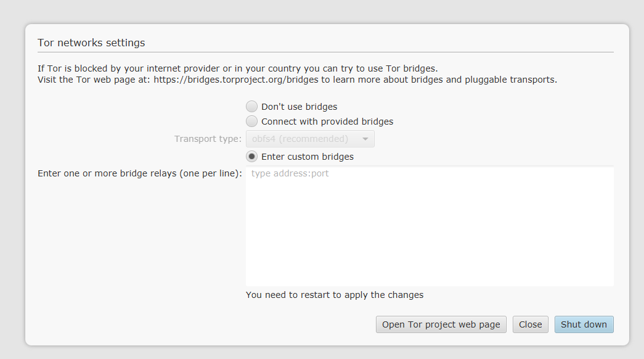Select the "Don't use bridges" radio button
The height and width of the screenshot is (359, 644).
click(x=251, y=107)
